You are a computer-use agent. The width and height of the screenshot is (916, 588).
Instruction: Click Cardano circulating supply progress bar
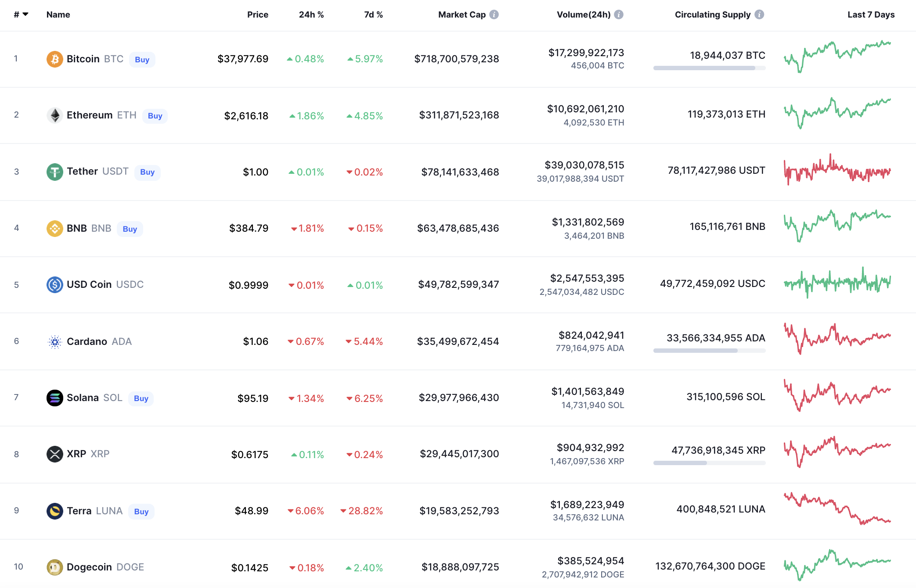tap(709, 351)
